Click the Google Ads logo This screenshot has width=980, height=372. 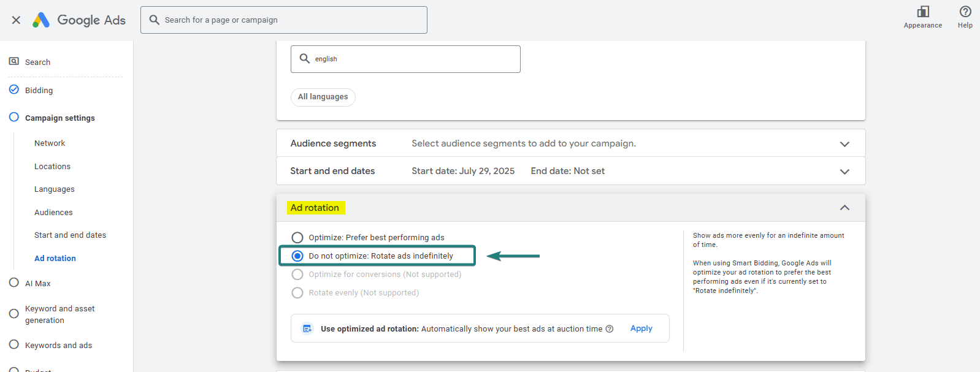pos(41,20)
